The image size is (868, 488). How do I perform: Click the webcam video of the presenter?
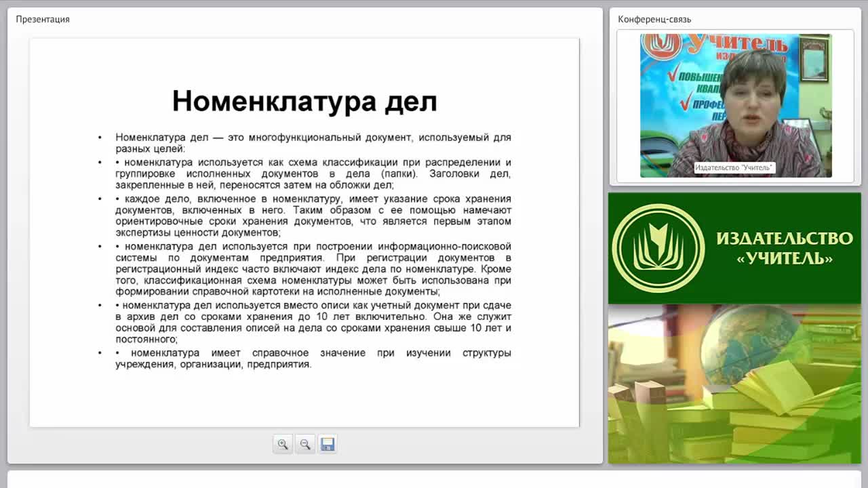(736, 106)
